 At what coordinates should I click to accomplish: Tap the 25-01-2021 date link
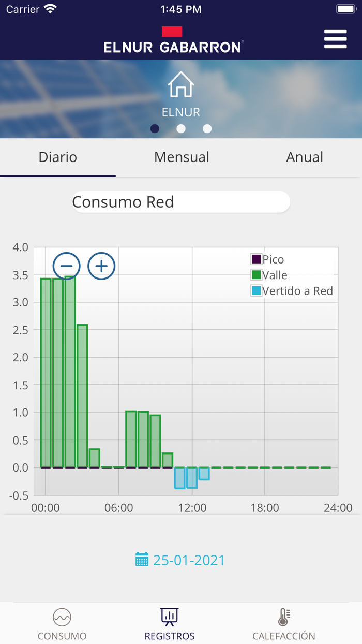coord(189,560)
